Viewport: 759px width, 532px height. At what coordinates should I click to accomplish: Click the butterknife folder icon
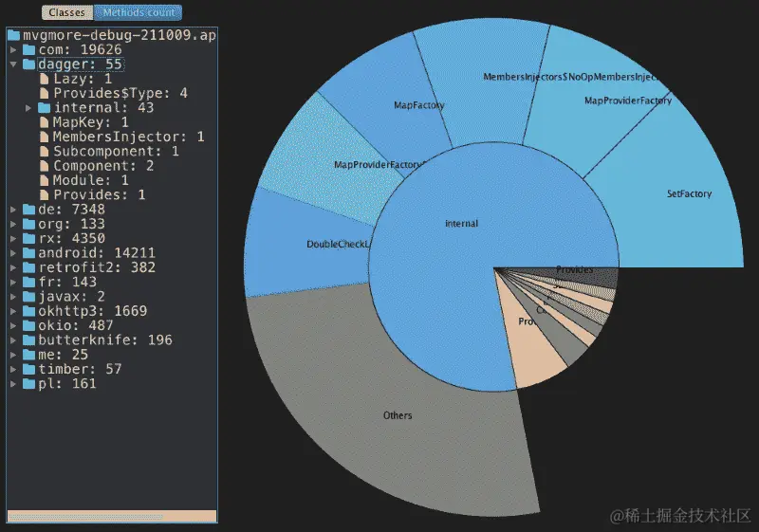click(x=29, y=340)
